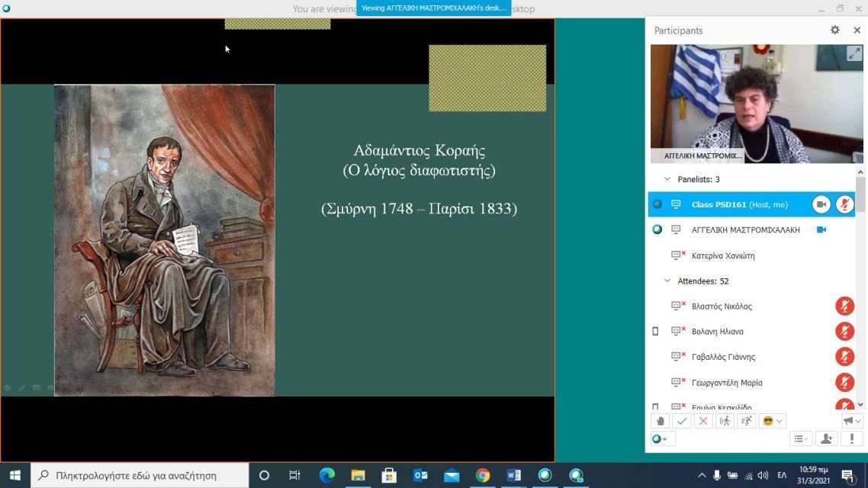
Task: Open Outlook from taskbar
Action: [x=420, y=475]
